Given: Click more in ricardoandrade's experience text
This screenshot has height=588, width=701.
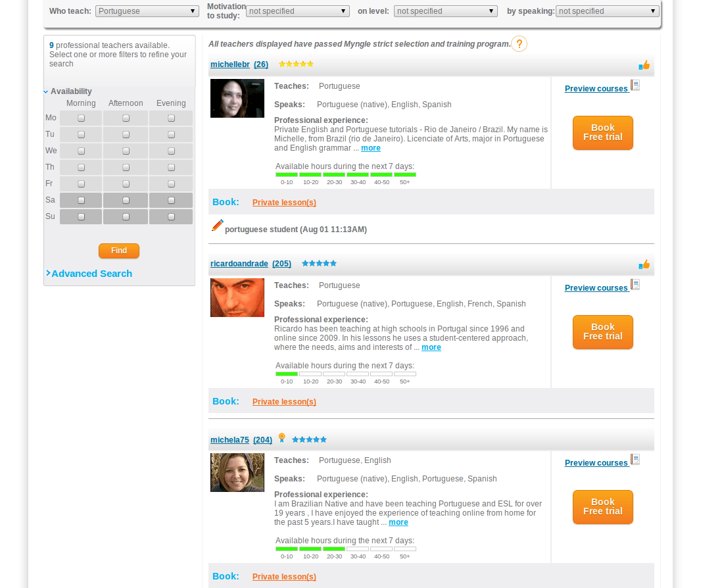Looking at the screenshot, I should (x=431, y=347).
